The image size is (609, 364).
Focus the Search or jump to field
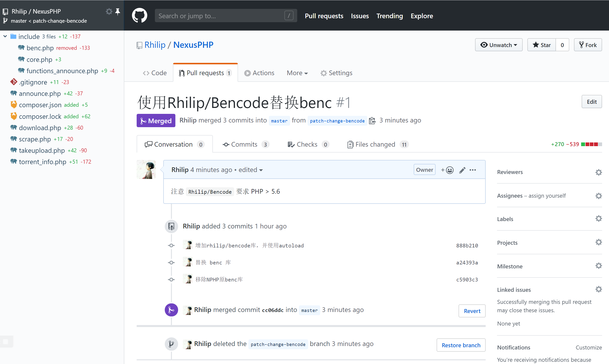coord(226,16)
